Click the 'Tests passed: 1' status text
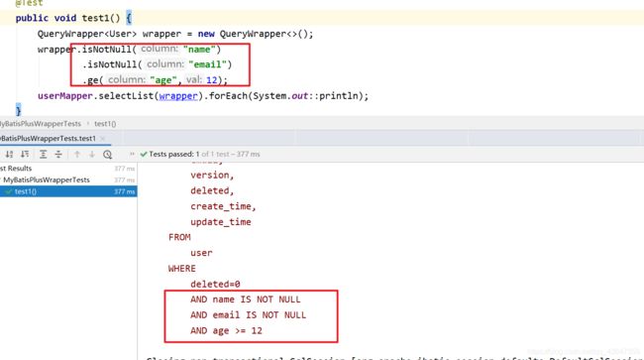 pos(174,154)
